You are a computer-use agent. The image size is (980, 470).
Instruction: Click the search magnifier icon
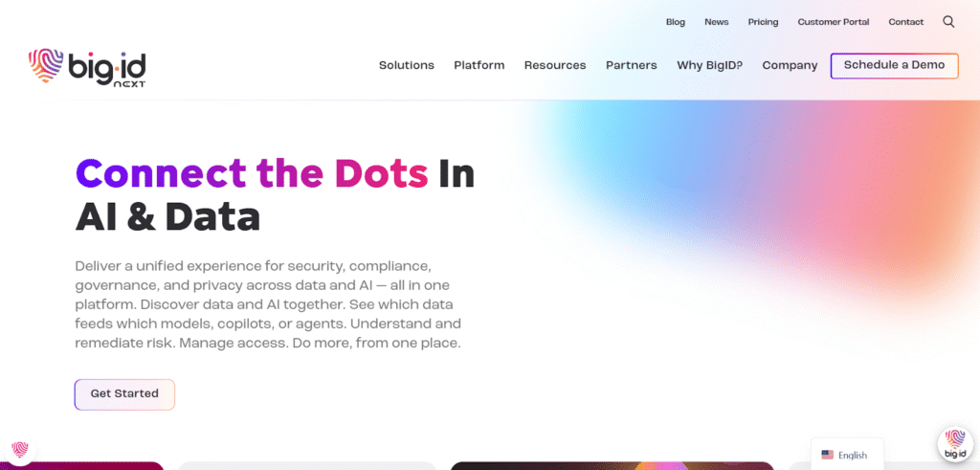coord(948,22)
